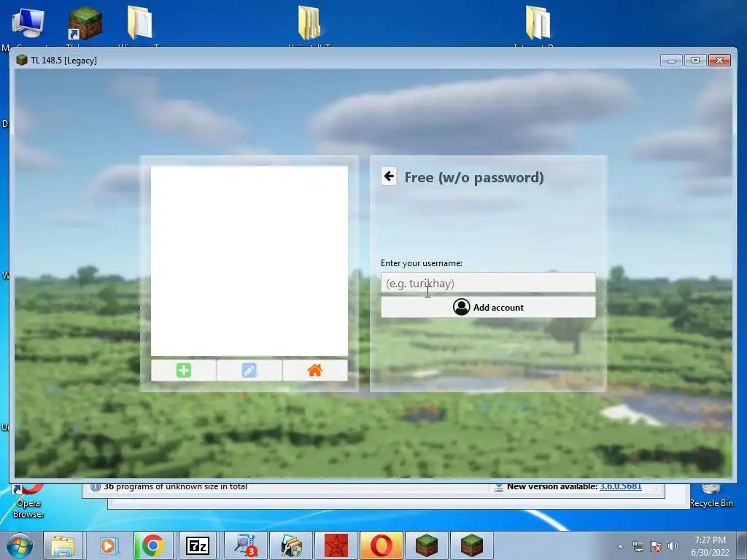Click the Add account button

click(488, 307)
